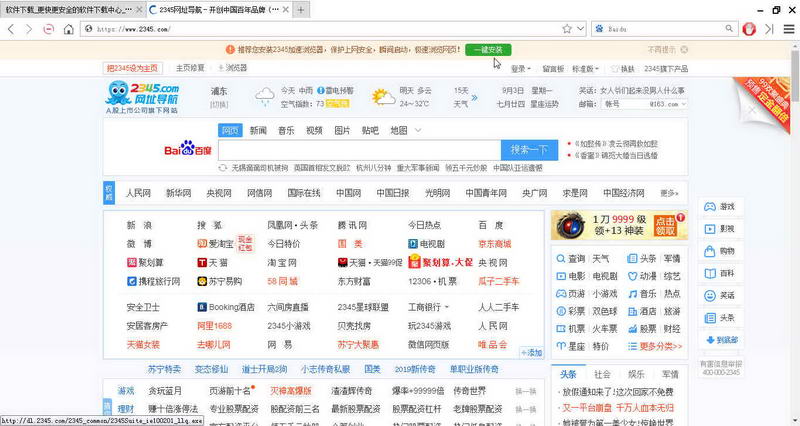Expand 15天天气 forecast arrow
This screenshot has width=800, height=426.
[474, 97]
